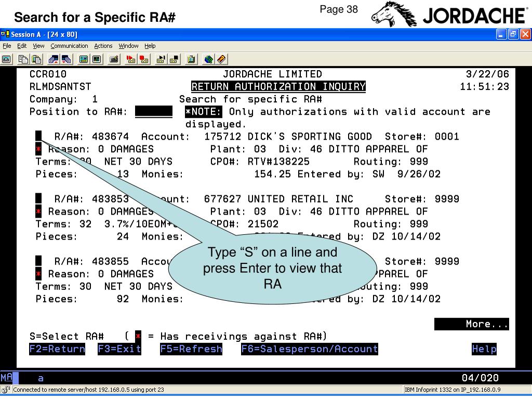Image resolution: width=532 pixels, height=399 pixels.
Task: Open the Actions menu
Action: click(103, 46)
